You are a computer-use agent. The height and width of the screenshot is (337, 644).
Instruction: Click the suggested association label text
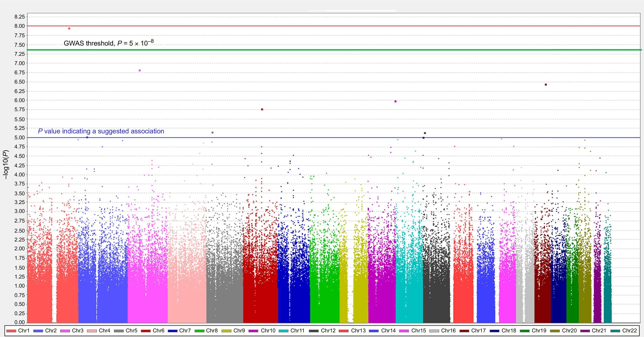click(x=101, y=131)
